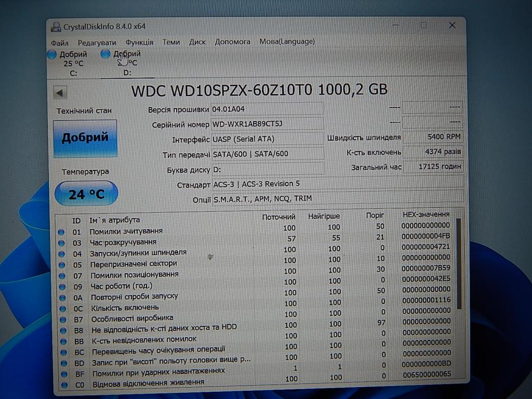The height and width of the screenshot is (399, 532).
Task: Click the transfer mode field SATA/600 | SATA/600
Action: (268, 154)
